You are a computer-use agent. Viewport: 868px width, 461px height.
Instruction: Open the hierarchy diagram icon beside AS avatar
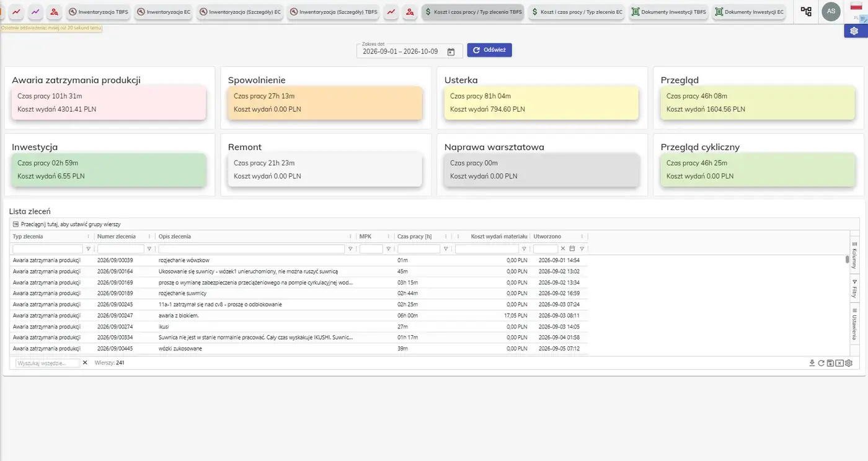806,11
